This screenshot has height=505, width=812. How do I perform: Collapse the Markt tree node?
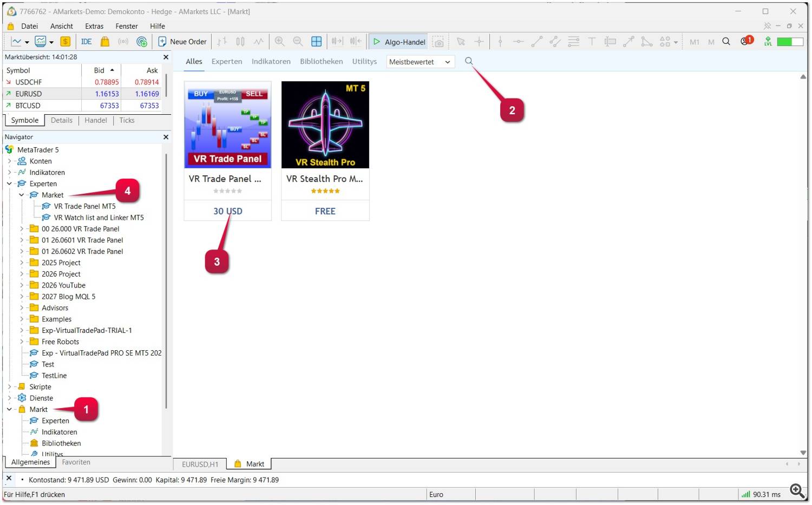[9, 409]
